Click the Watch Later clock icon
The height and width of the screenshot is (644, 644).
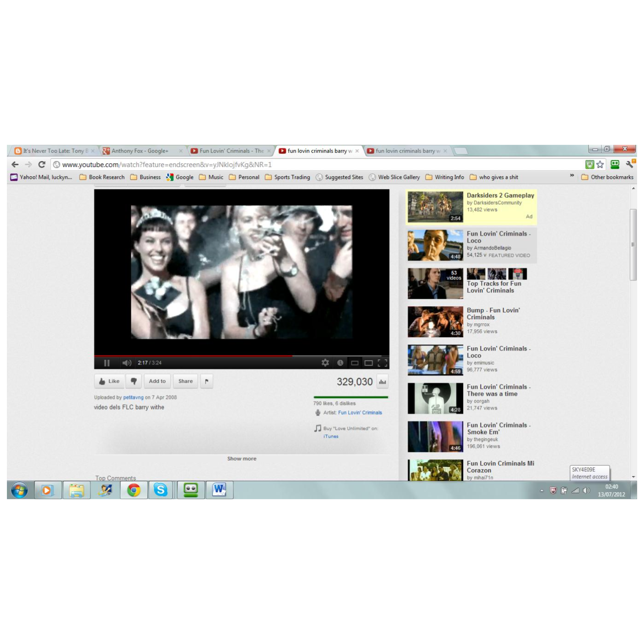pos(340,363)
